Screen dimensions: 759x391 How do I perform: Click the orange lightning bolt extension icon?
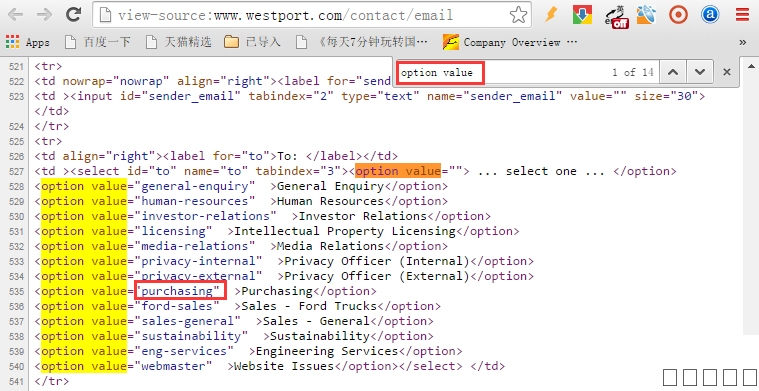[x=551, y=15]
